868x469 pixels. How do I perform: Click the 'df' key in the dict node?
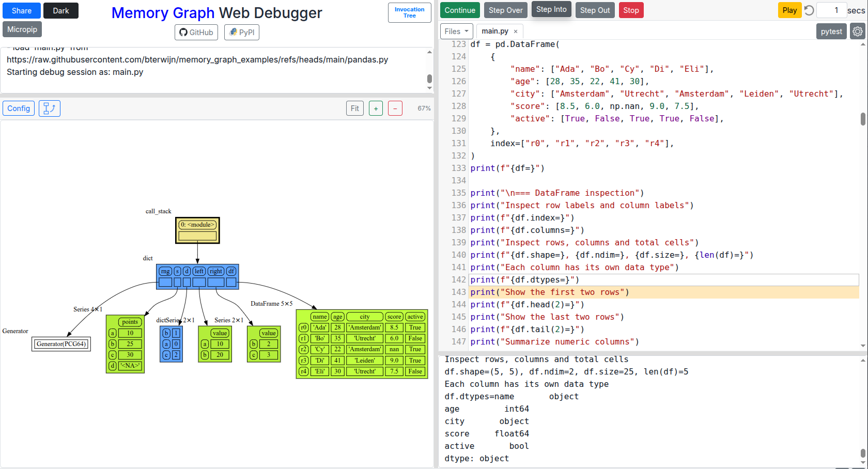[231, 271]
